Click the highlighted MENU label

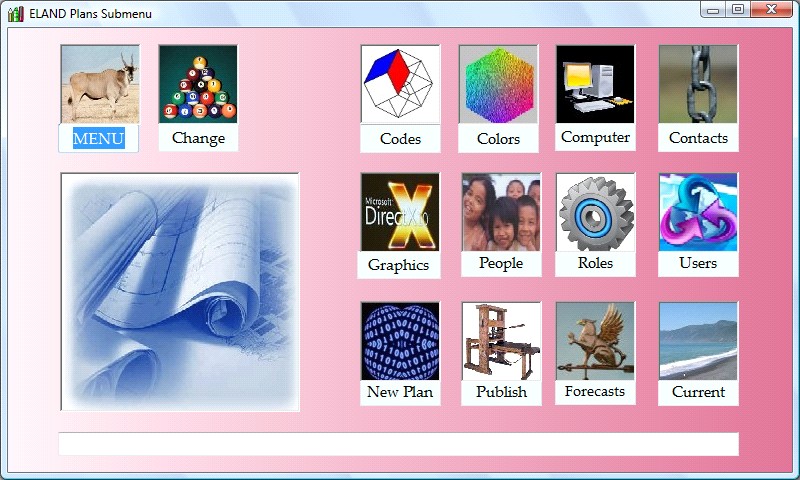point(99,138)
